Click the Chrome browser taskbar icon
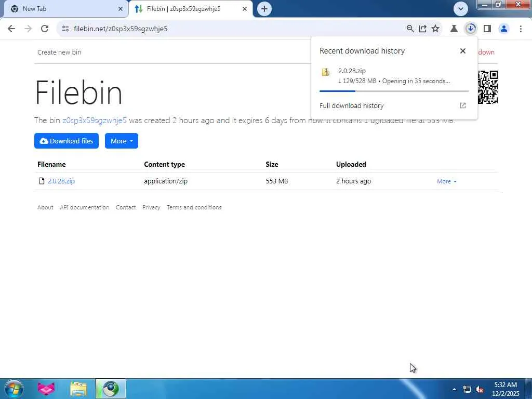Image resolution: width=532 pixels, height=399 pixels. [111, 389]
